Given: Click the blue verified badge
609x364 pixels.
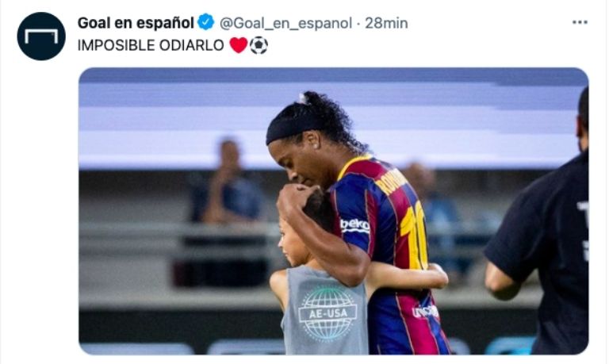Looking at the screenshot, I should pos(206,22).
